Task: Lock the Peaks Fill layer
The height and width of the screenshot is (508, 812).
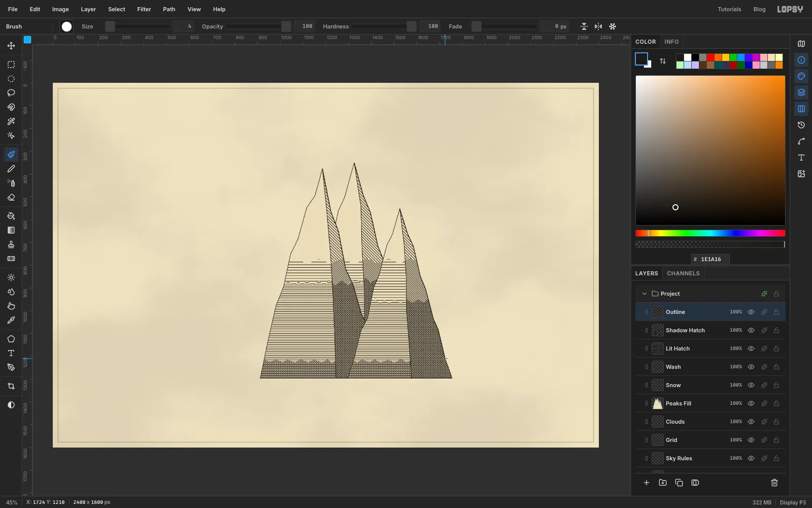Action: point(776,403)
